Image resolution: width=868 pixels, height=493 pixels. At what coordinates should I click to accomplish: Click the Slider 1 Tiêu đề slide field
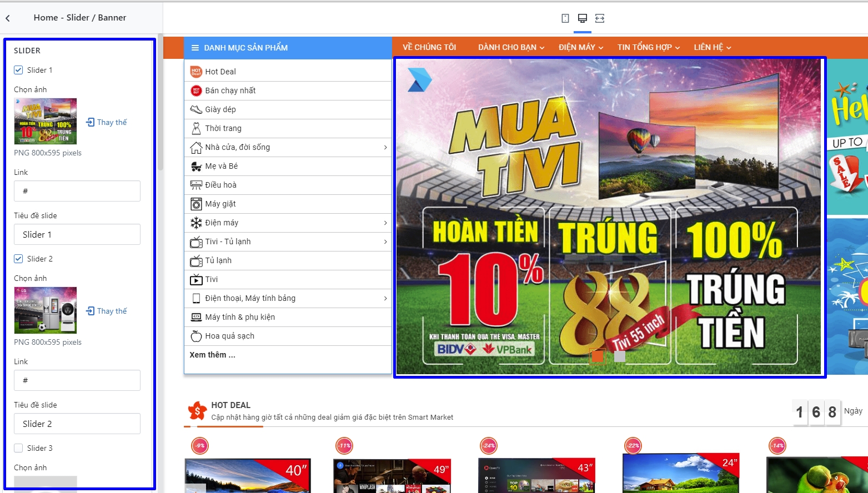77,234
